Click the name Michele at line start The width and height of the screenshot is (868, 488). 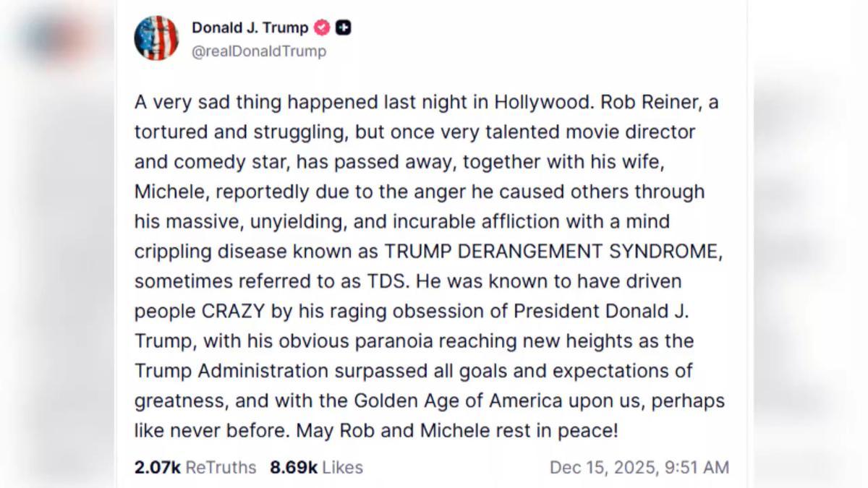[163, 192]
